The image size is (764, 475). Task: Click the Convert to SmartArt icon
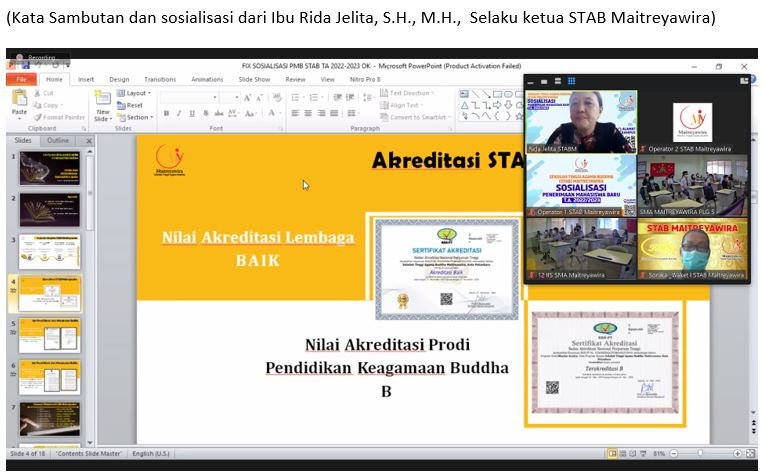(x=415, y=117)
